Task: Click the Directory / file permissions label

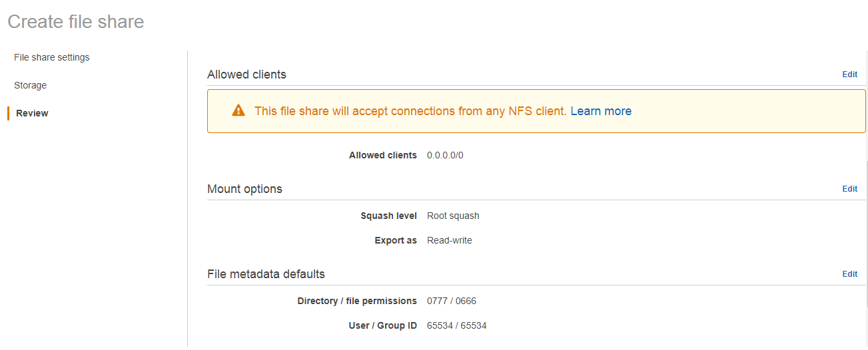Action: (x=357, y=301)
